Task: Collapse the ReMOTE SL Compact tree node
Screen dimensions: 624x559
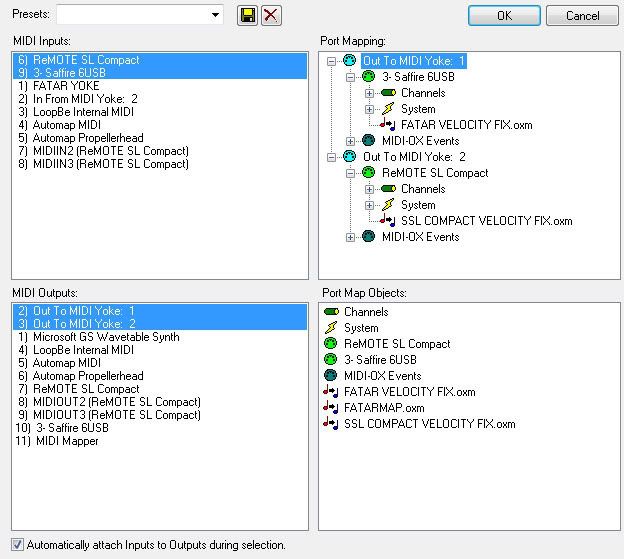Action: tap(350, 173)
